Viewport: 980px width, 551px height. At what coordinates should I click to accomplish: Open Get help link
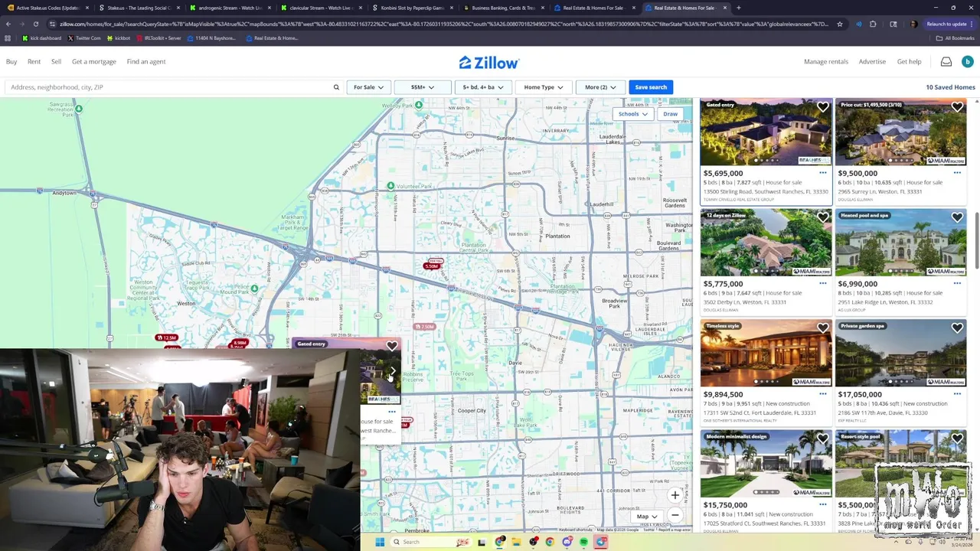pos(909,62)
